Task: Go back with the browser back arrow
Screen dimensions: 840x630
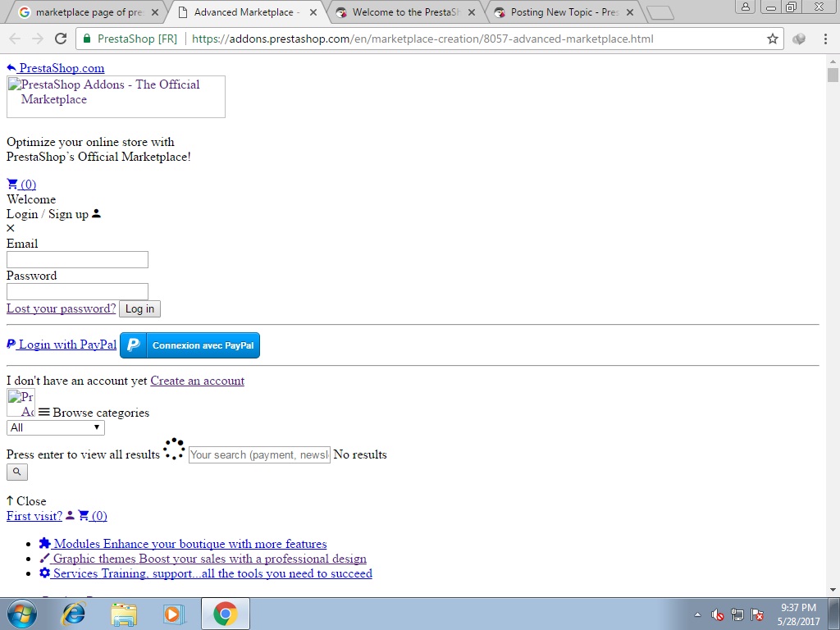Action: click(x=15, y=39)
